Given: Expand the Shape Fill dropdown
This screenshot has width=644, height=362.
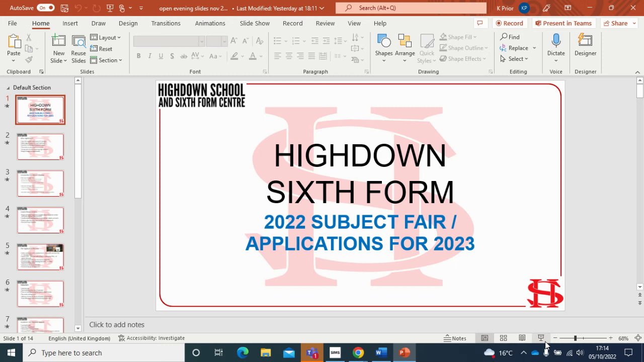Looking at the screenshot, I should click(x=458, y=37).
